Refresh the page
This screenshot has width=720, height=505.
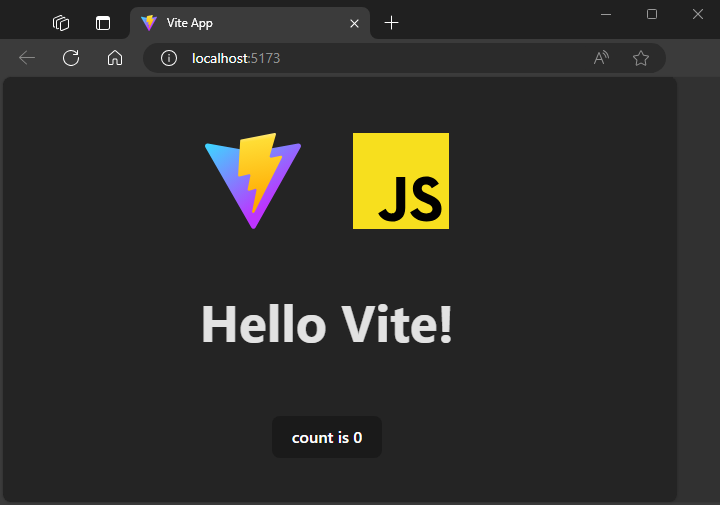pyautogui.click(x=71, y=58)
